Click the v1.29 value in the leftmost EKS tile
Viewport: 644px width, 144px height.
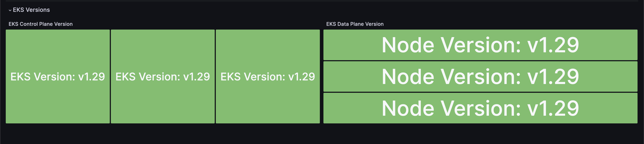click(91, 77)
